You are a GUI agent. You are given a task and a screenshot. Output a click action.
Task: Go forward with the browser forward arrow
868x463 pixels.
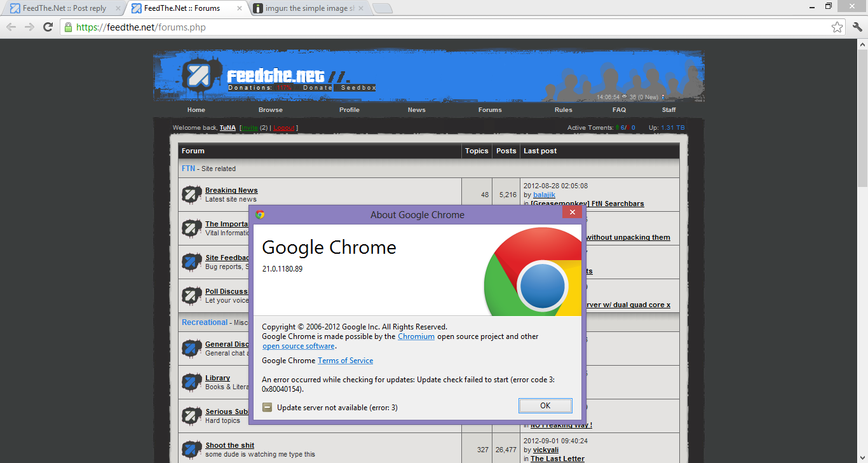29,27
